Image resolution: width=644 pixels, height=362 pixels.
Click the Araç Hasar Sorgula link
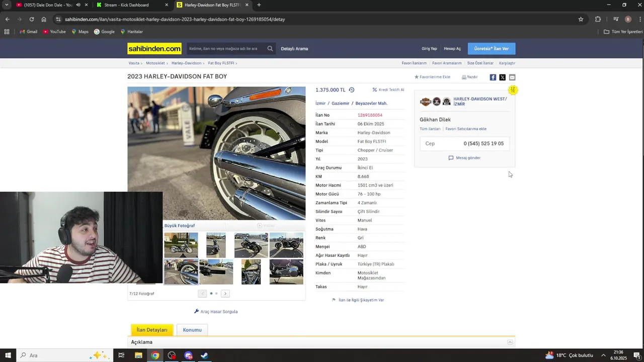tap(216, 312)
